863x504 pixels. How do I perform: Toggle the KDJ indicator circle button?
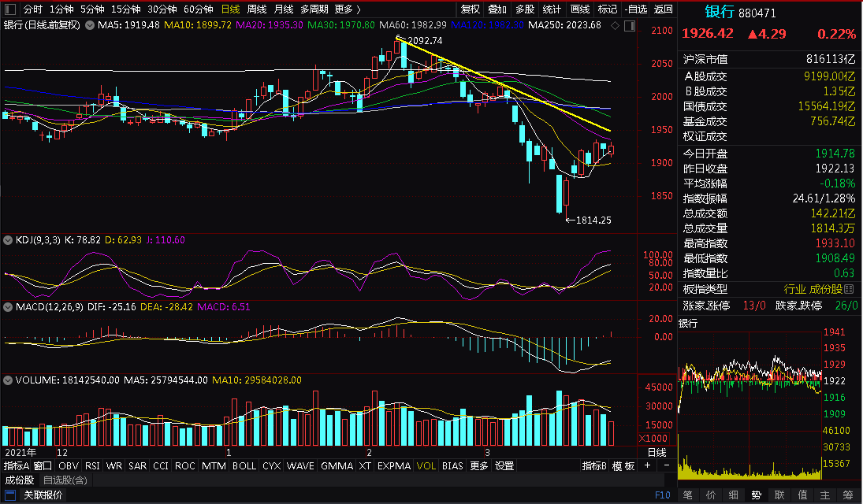tap(8, 240)
